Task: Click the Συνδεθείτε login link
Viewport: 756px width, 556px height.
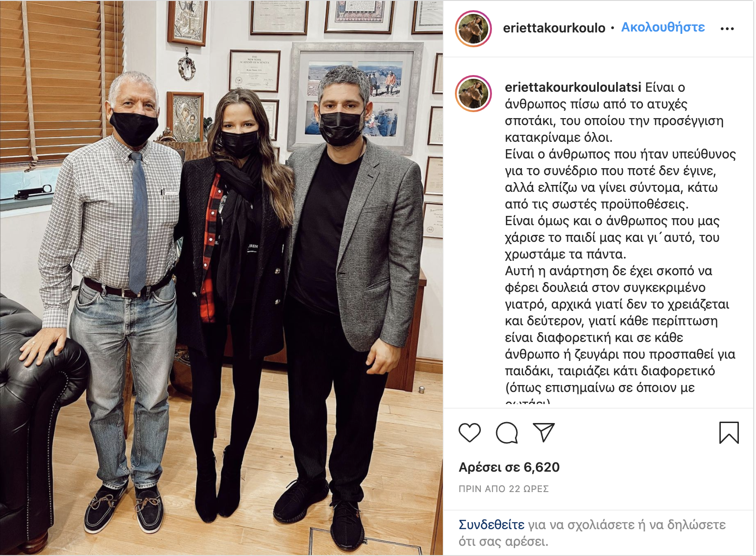Action: pyautogui.click(x=491, y=524)
